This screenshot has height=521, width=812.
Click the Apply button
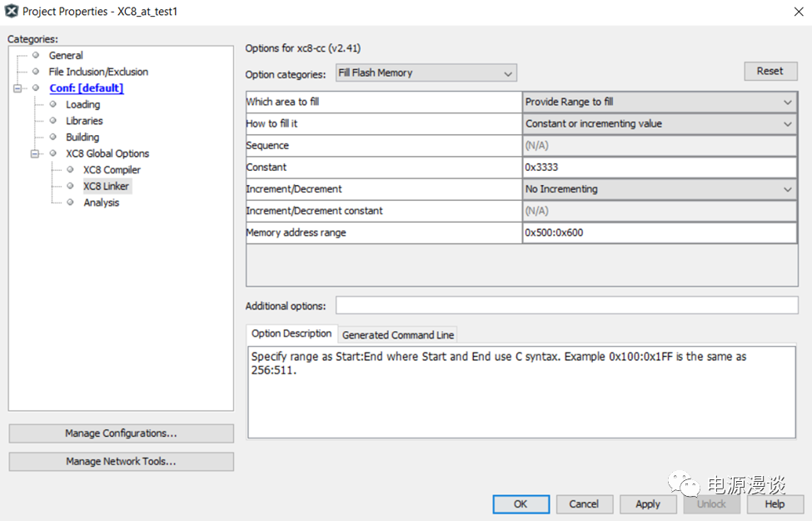647,503
